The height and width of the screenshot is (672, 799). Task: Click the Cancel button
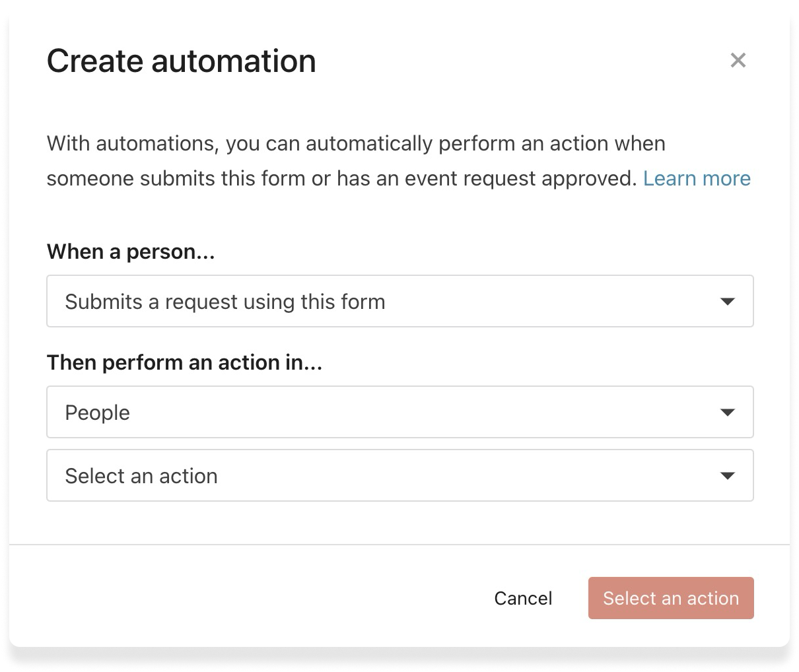coord(523,598)
